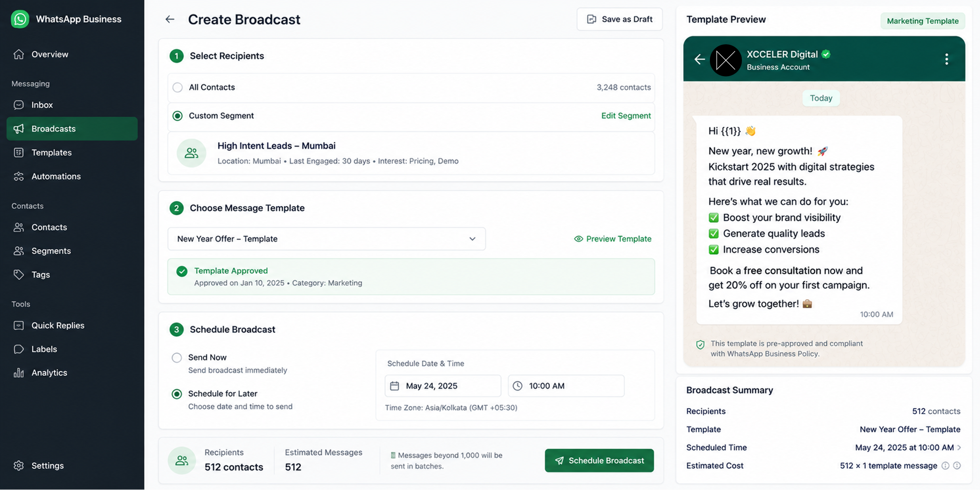Image resolution: width=980 pixels, height=490 pixels.
Task: Click the High Intent Leads segment group icon
Action: coord(191,153)
